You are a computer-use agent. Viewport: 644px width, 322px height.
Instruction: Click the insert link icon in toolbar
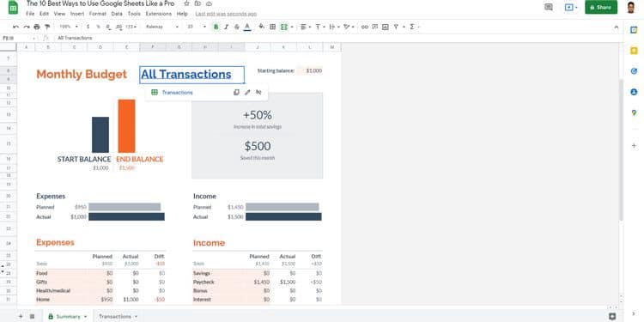364,27
